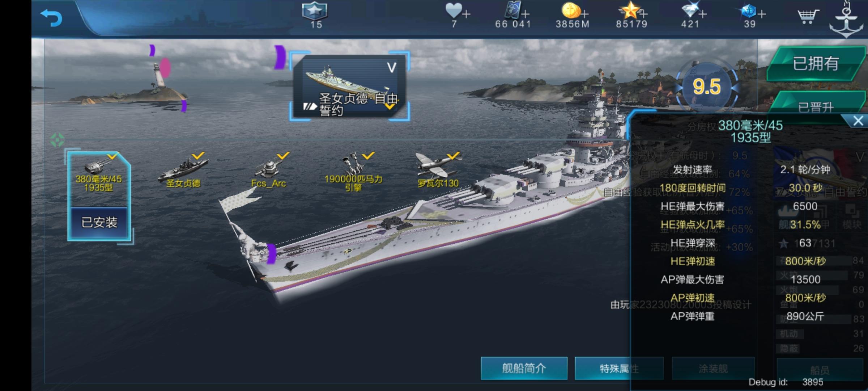The width and height of the screenshot is (868, 391).
Task: Open the shopping cart store
Action: (x=808, y=16)
